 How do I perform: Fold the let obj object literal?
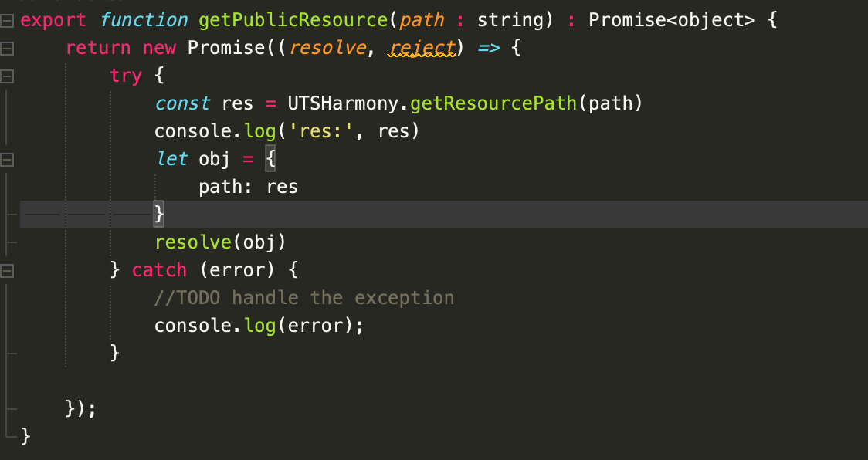click(x=7, y=160)
